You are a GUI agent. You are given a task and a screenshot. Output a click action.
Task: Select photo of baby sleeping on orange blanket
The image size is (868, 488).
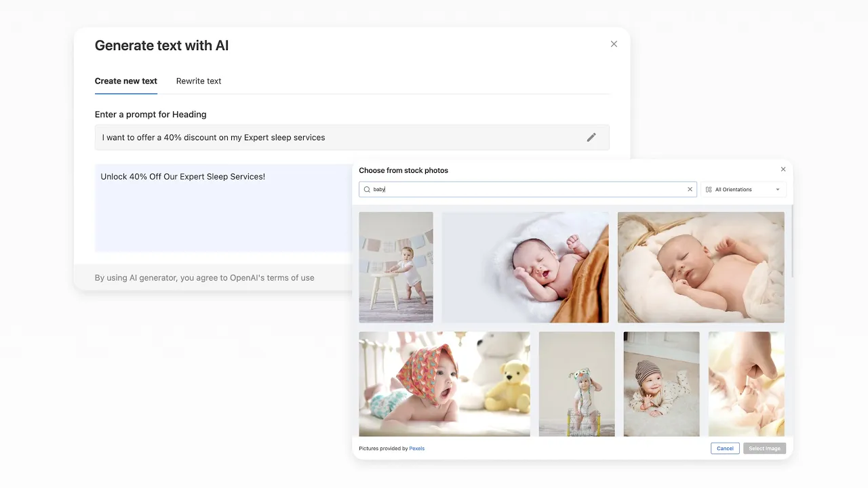[525, 267]
